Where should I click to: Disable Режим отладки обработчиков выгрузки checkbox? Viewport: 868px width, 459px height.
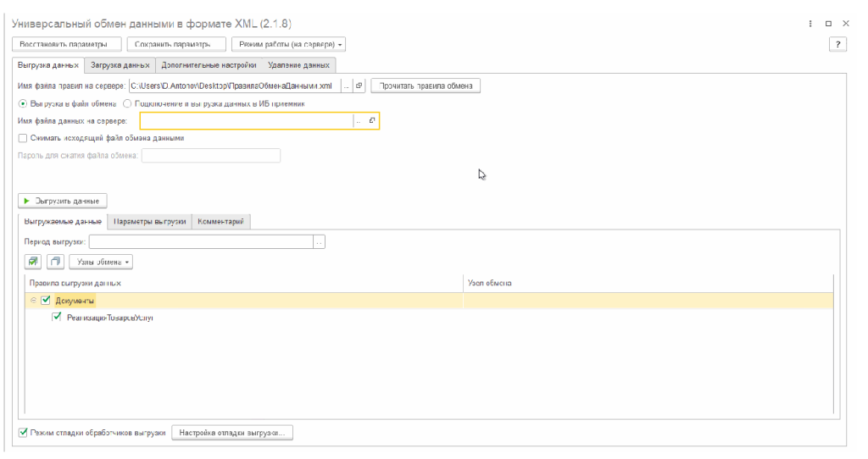(x=23, y=433)
